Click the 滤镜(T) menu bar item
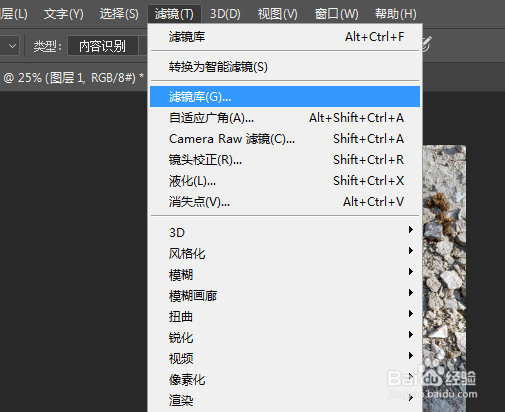The width and height of the screenshot is (505, 412). (x=174, y=14)
